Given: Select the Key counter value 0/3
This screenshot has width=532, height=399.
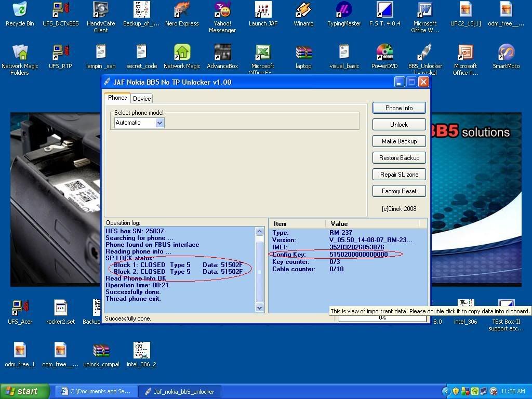Looking at the screenshot, I should click(x=335, y=262).
